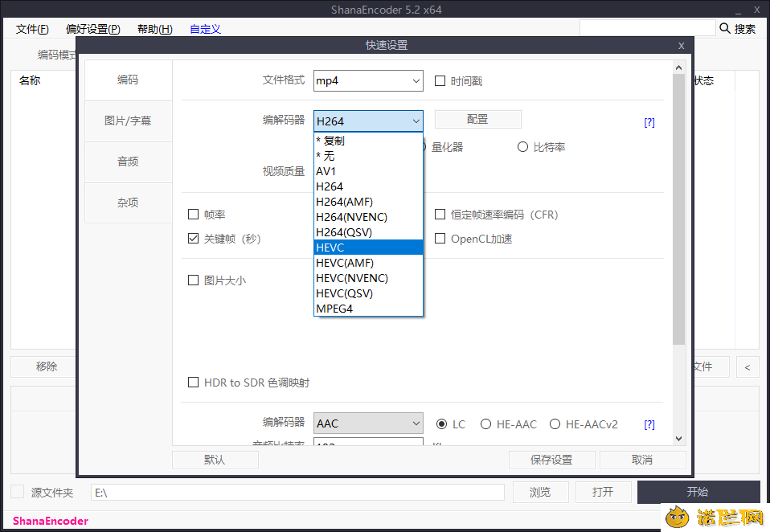Switch to the 杂项 tab
The width and height of the screenshot is (770, 532).
tap(128, 203)
